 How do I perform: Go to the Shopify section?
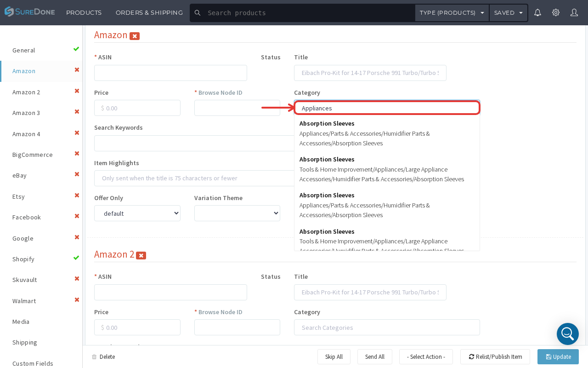point(23,259)
